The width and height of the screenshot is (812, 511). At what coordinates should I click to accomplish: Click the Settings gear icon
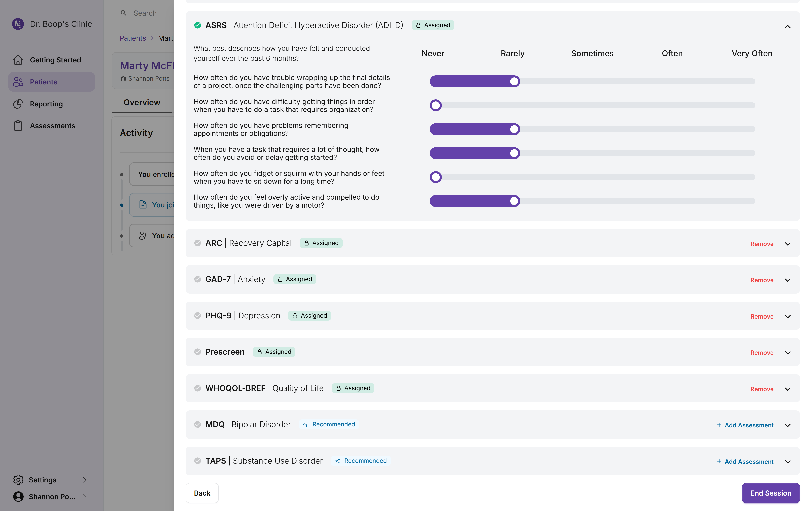(x=18, y=480)
